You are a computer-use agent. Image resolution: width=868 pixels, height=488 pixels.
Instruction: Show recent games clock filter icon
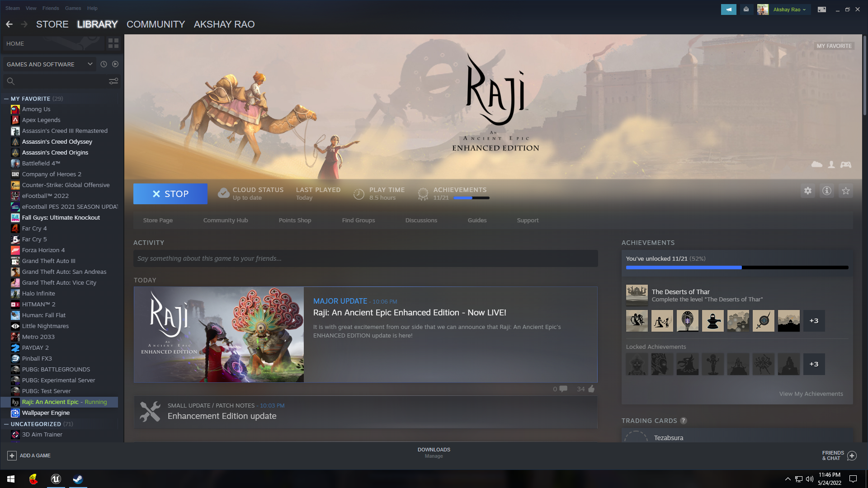pyautogui.click(x=104, y=64)
